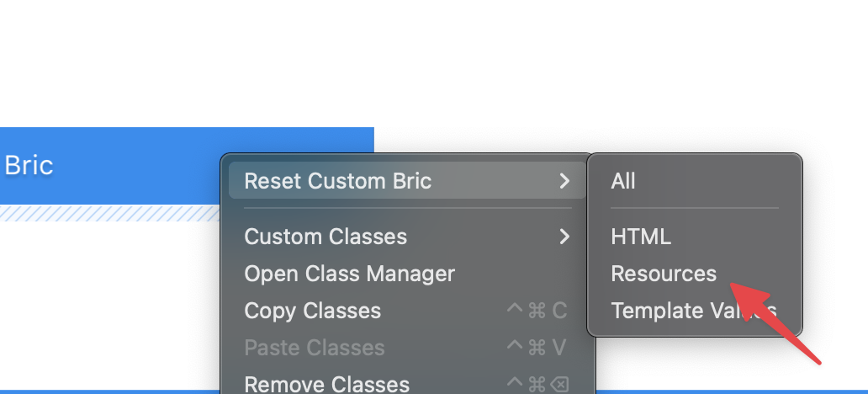Open the Custom Classes submenu
868x394 pixels.
[x=325, y=237]
